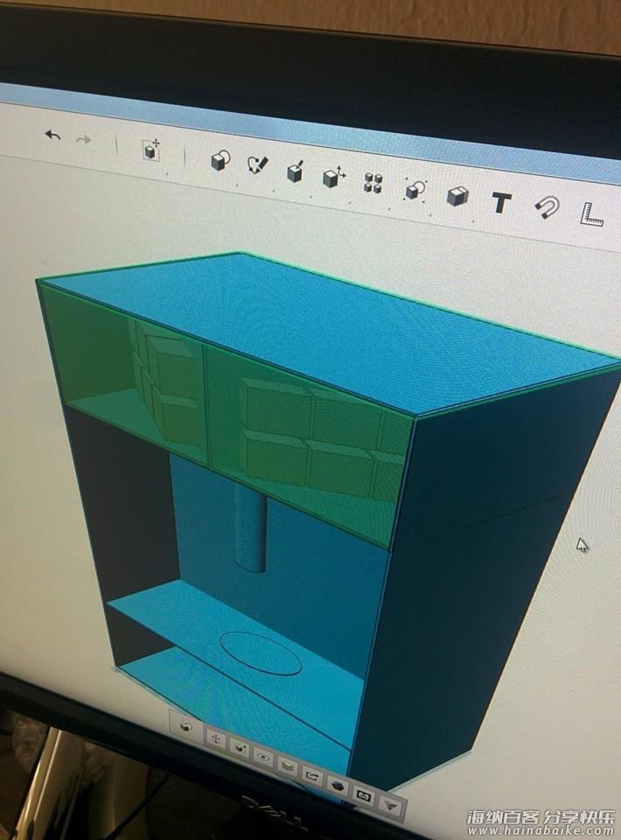Click the Undo arrow in the toolbar
Viewport: 621px width, 840px height.
pos(52,136)
